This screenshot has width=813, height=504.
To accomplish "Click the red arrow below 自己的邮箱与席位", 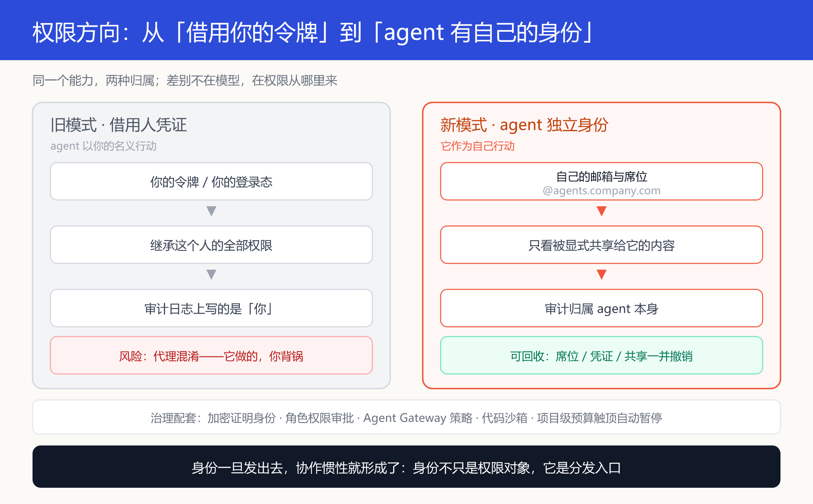I will (x=602, y=211).
